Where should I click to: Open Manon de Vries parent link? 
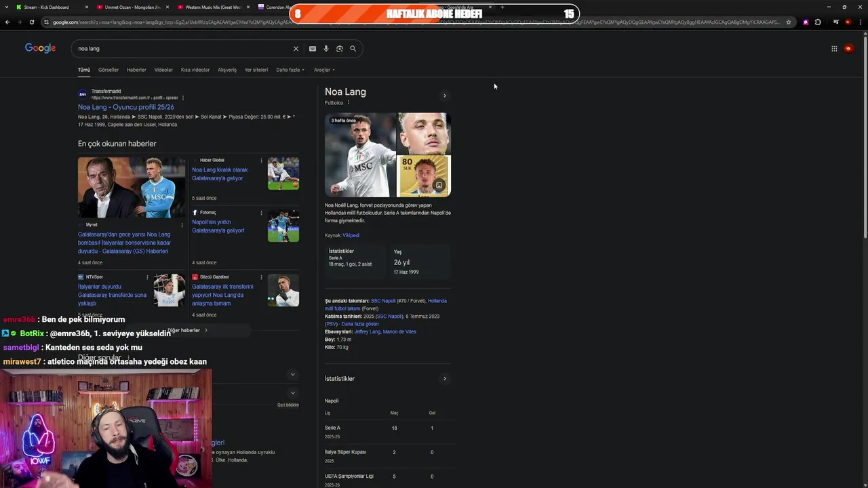tap(399, 332)
